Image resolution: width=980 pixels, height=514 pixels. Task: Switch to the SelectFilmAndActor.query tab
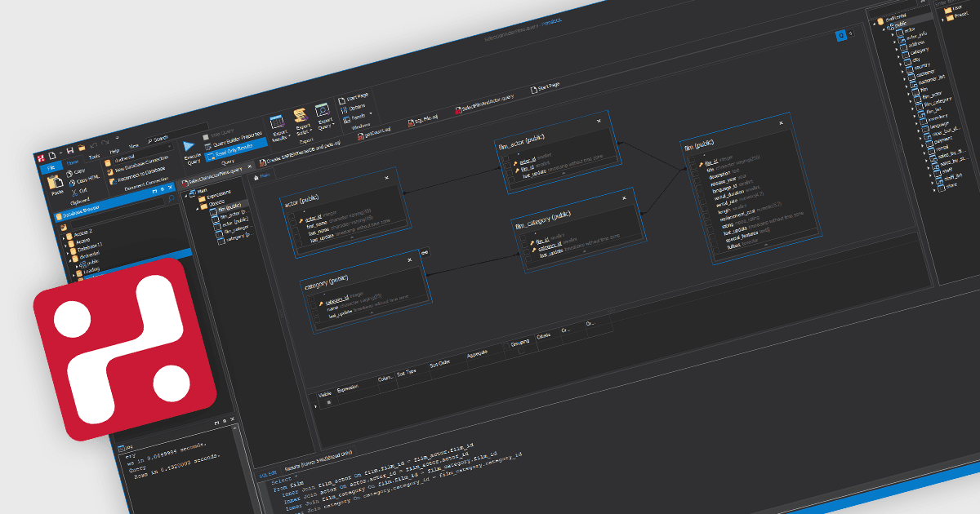(x=484, y=104)
